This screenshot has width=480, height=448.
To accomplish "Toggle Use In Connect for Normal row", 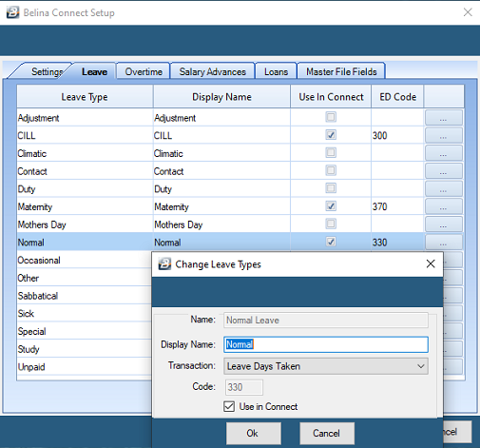I will pyautogui.click(x=331, y=242).
